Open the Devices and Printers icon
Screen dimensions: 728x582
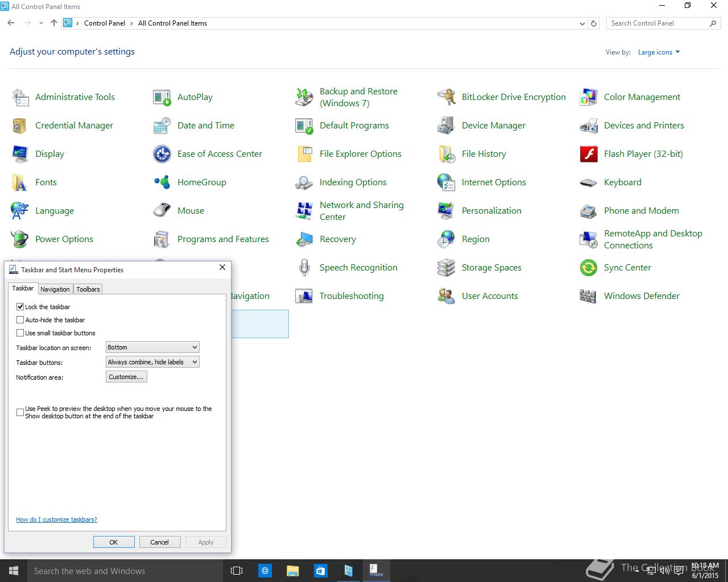point(589,126)
